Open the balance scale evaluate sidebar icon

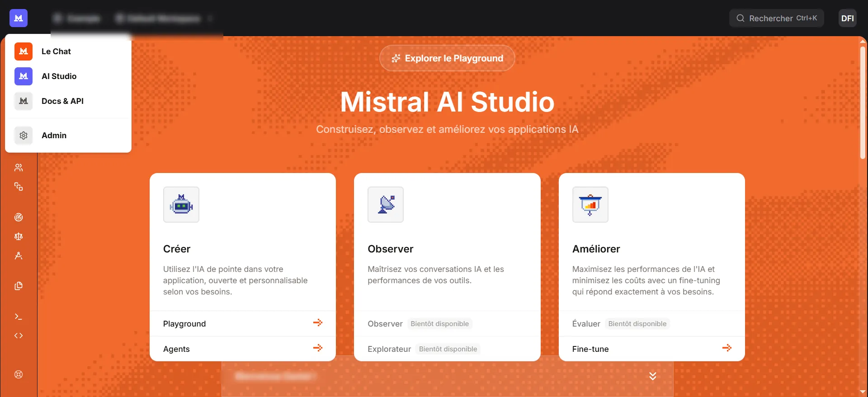coord(19,236)
